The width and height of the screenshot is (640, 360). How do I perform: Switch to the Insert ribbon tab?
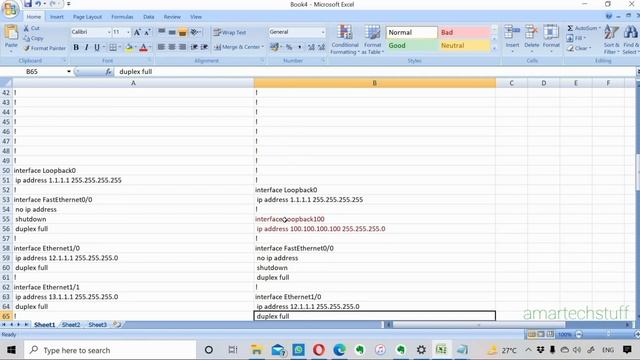click(57, 17)
